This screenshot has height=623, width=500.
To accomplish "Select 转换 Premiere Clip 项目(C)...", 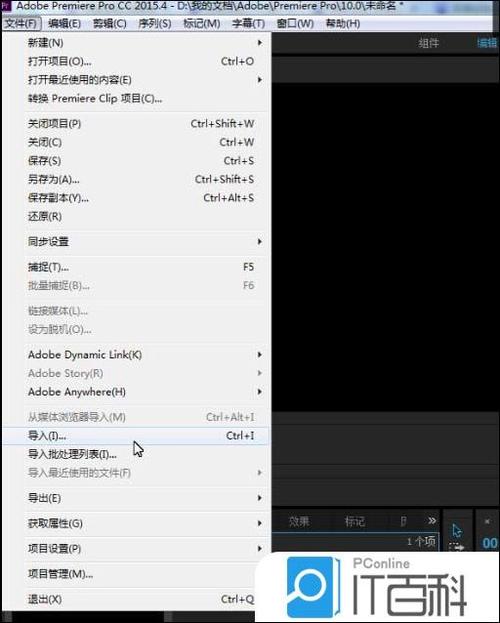I will [x=136, y=99].
